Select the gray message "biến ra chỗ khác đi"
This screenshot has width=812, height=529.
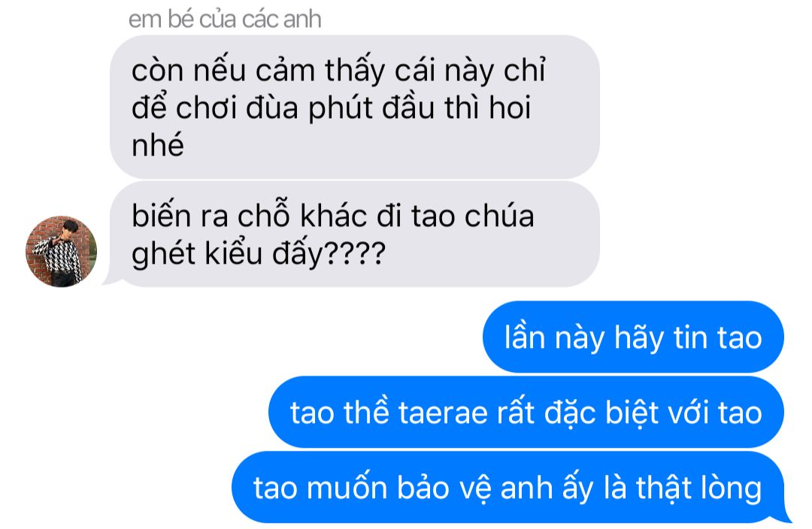355,234
